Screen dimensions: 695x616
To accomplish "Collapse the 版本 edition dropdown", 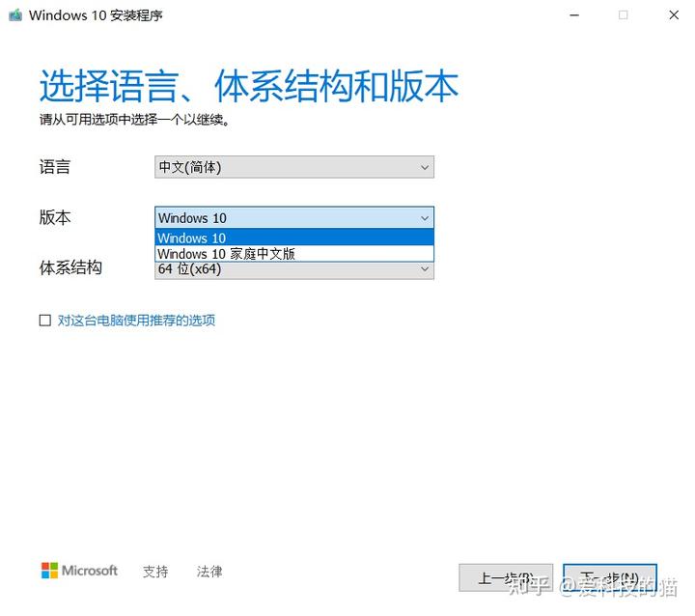I will 294,218.
